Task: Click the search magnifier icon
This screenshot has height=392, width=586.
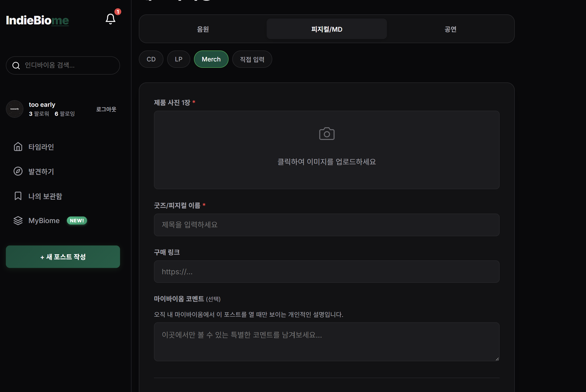Action: click(16, 66)
